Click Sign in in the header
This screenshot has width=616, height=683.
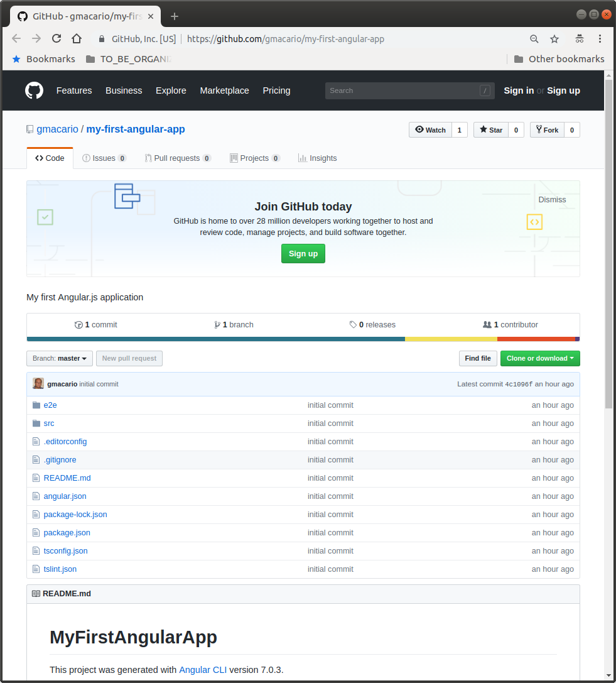[519, 90]
